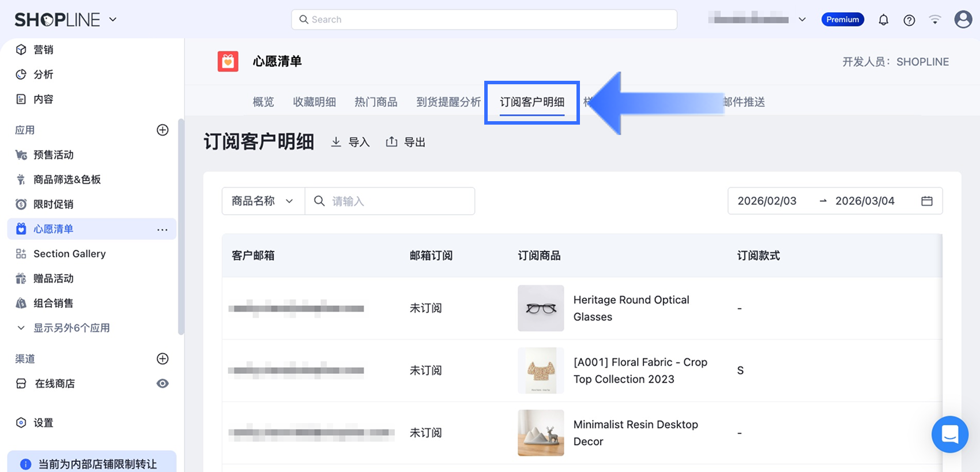980x472 pixels.
Task: Focus the top Search field
Action: [484, 20]
